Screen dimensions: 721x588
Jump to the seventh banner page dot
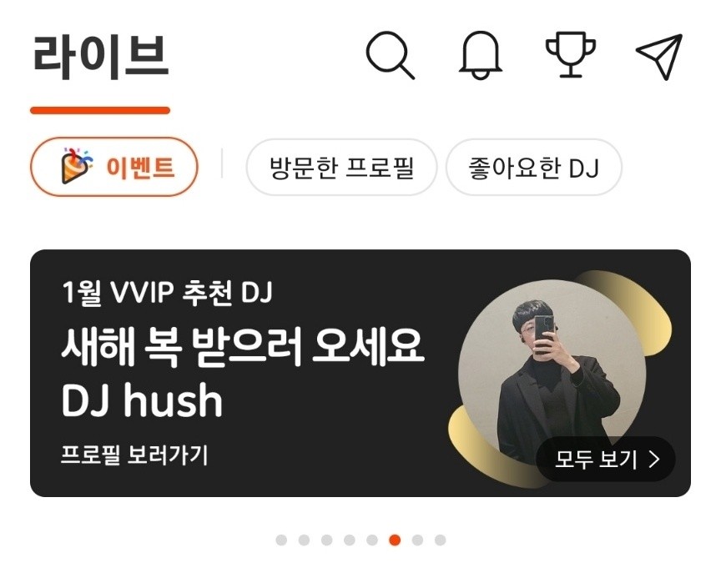pos(417,540)
